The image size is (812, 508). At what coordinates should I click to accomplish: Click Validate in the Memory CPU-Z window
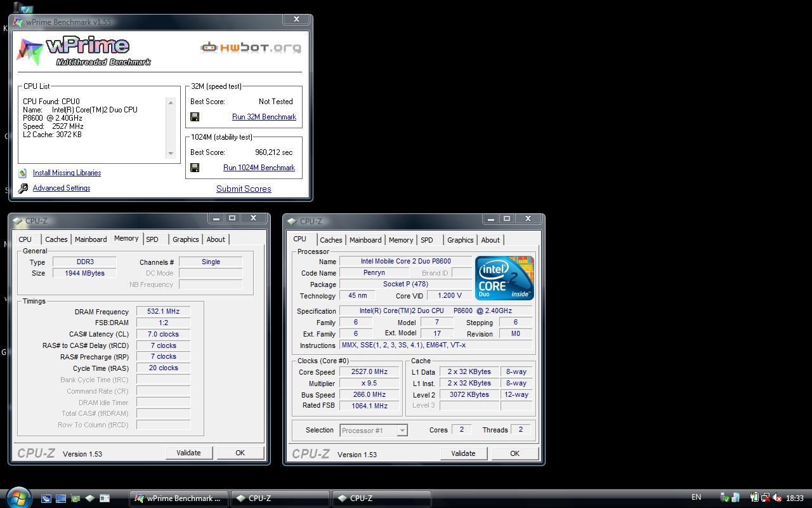[188, 453]
